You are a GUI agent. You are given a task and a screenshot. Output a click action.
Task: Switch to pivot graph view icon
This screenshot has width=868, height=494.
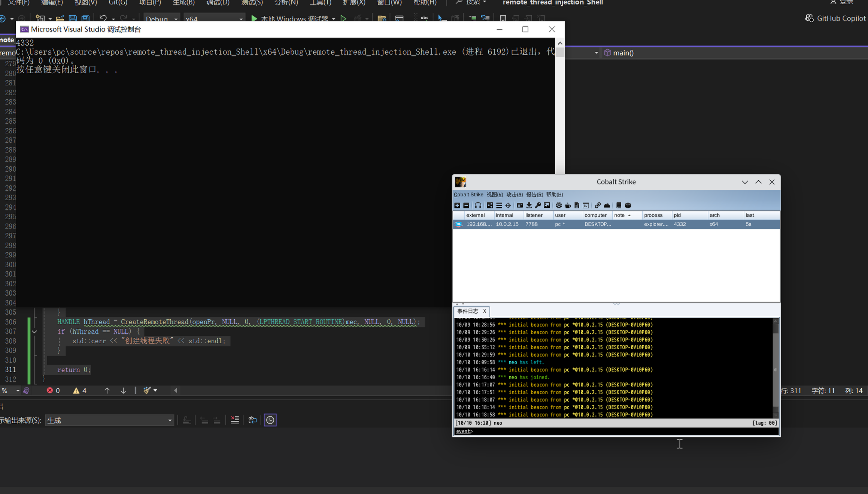pos(490,205)
